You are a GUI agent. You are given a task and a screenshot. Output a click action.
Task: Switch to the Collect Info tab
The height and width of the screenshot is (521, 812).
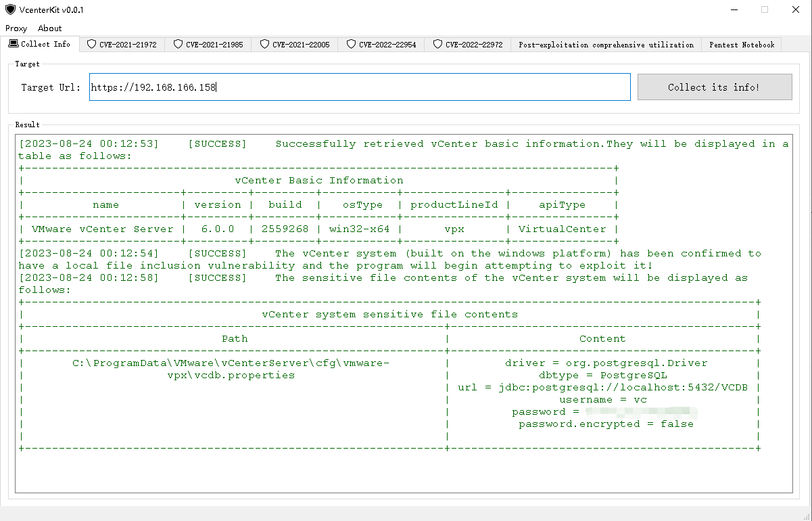[x=41, y=44]
